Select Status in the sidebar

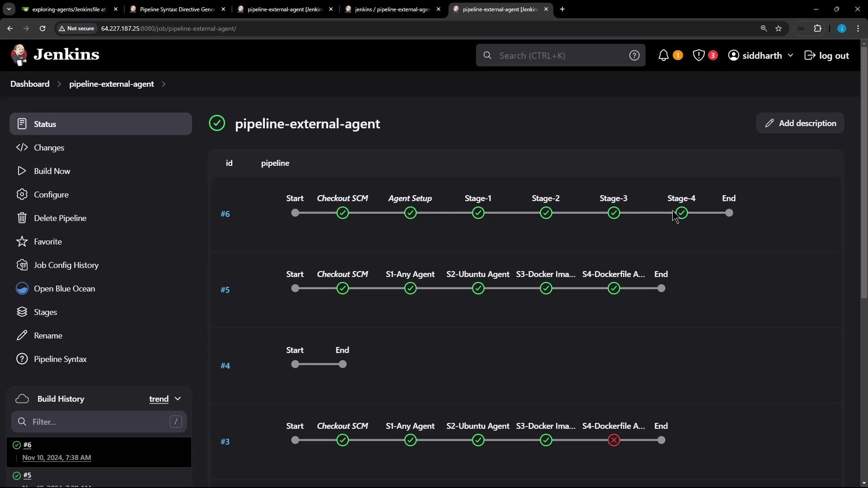point(100,124)
